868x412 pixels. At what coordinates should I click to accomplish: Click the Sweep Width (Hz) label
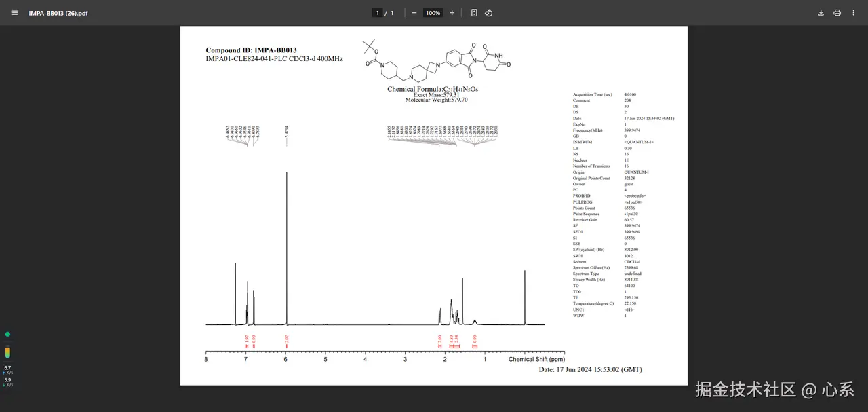click(589, 280)
